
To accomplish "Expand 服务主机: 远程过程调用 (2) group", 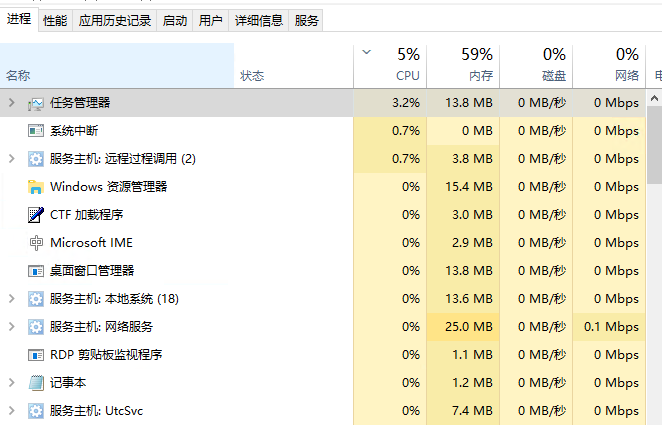I will [11, 159].
